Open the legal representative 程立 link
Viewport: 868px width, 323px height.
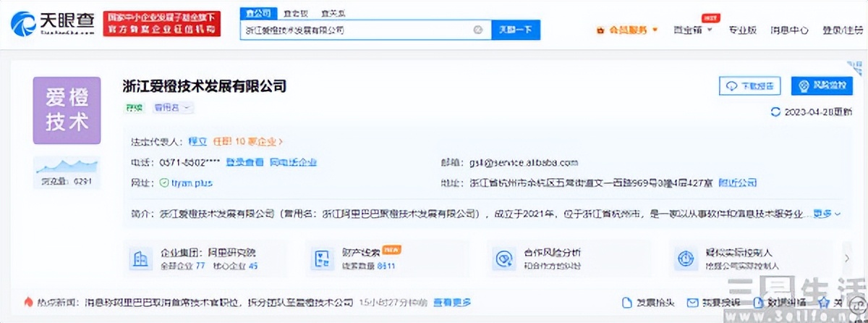(197, 142)
